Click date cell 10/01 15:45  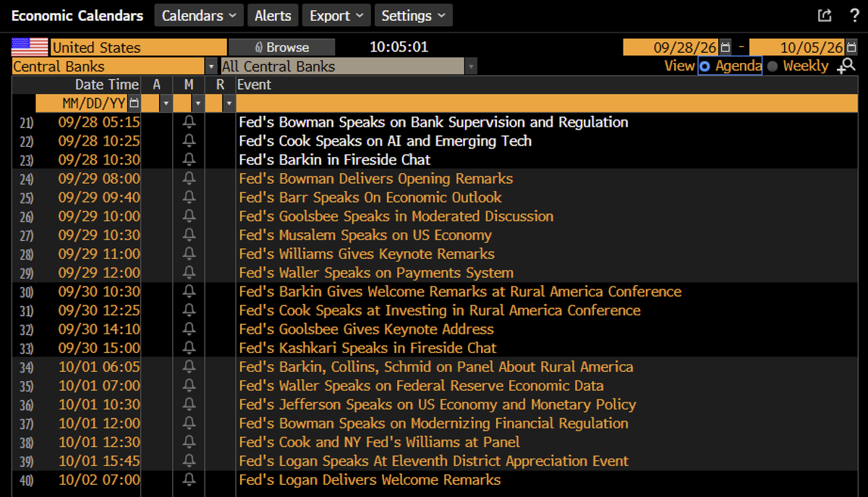pyautogui.click(x=99, y=461)
